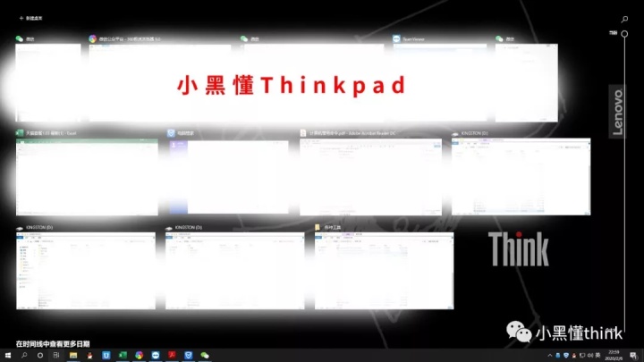Open the Action Center notification icon
The height and width of the screenshot is (362, 644).
pyautogui.click(x=634, y=356)
